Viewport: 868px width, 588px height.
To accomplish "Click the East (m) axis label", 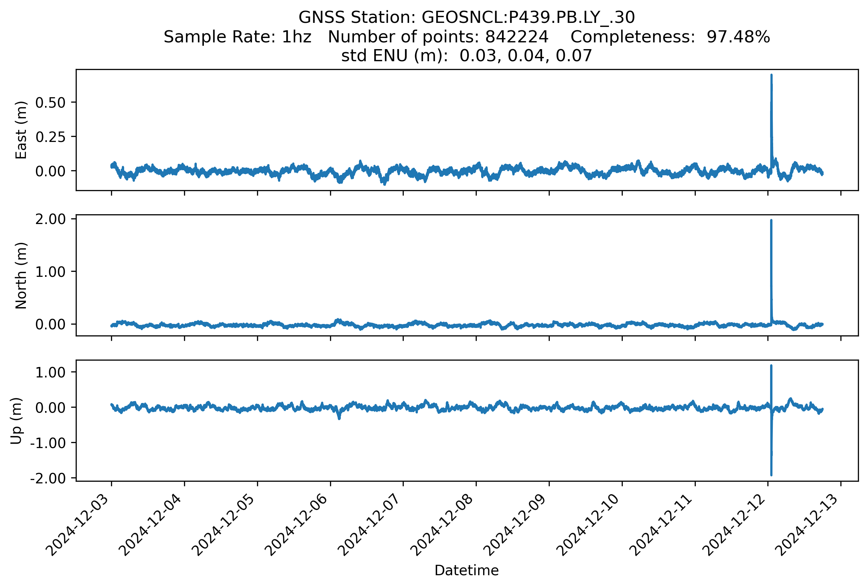I will [21, 130].
